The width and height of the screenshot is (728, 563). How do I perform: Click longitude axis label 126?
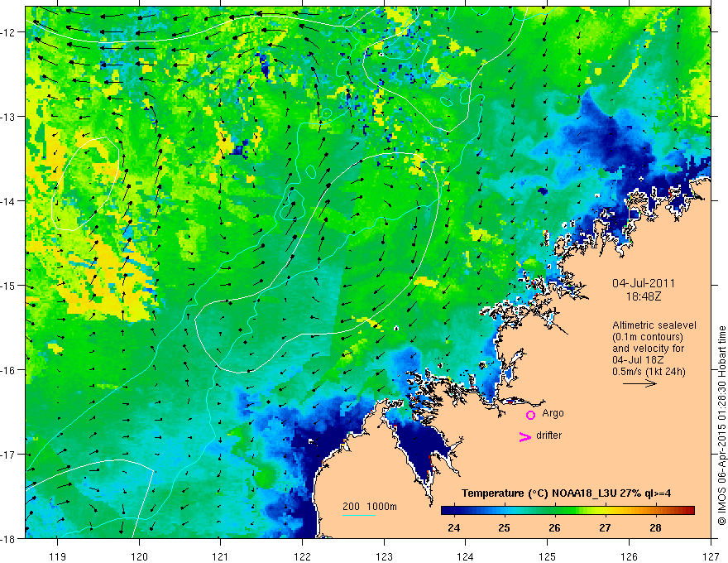pyautogui.click(x=629, y=556)
